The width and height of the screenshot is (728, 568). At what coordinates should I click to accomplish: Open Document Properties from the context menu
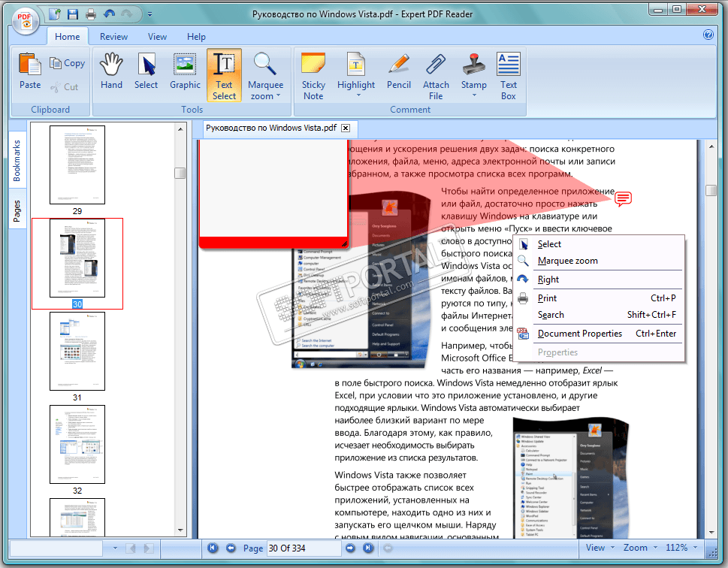click(x=599, y=334)
